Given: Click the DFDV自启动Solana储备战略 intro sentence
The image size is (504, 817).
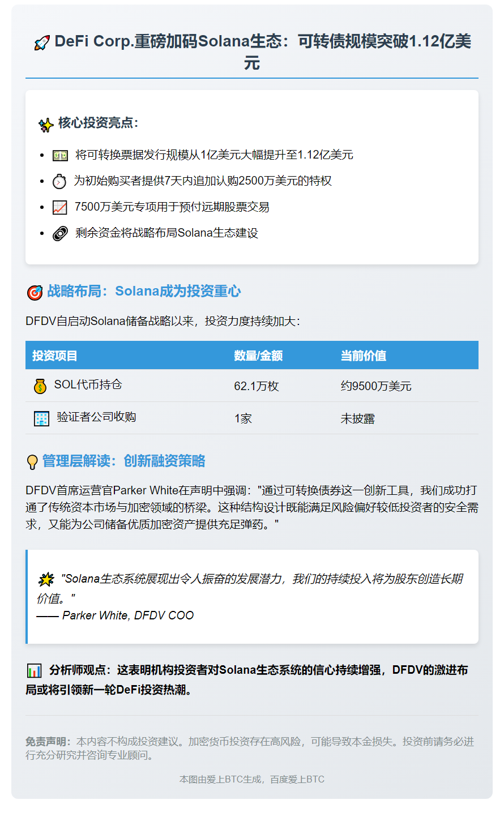Looking at the screenshot, I should pyautogui.click(x=163, y=322).
